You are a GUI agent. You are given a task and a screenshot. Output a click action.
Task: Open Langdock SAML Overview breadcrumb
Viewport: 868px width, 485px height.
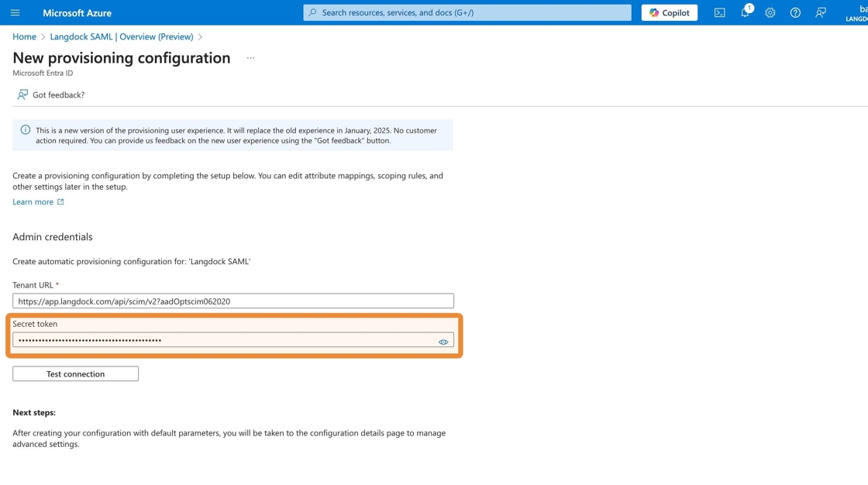pyautogui.click(x=121, y=36)
